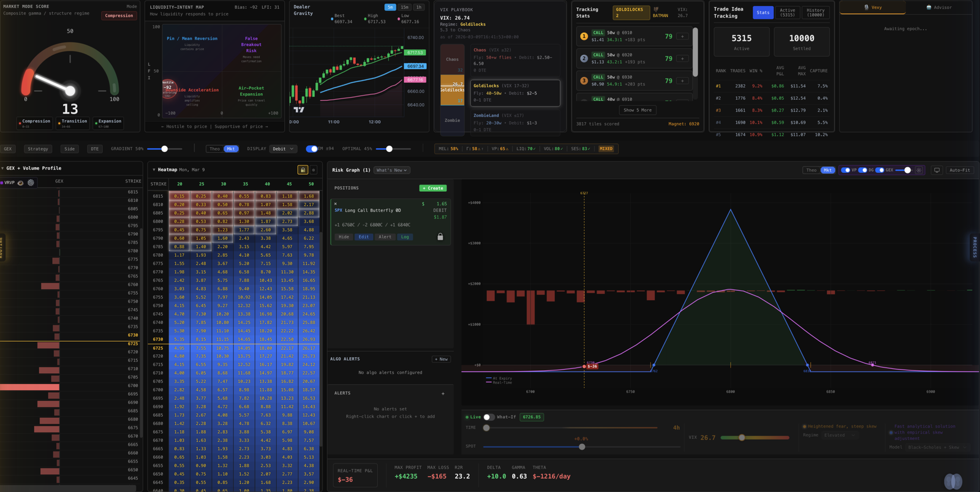980x492 pixels.
Task: Add a new alert with plus icon
Action: click(443, 393)
